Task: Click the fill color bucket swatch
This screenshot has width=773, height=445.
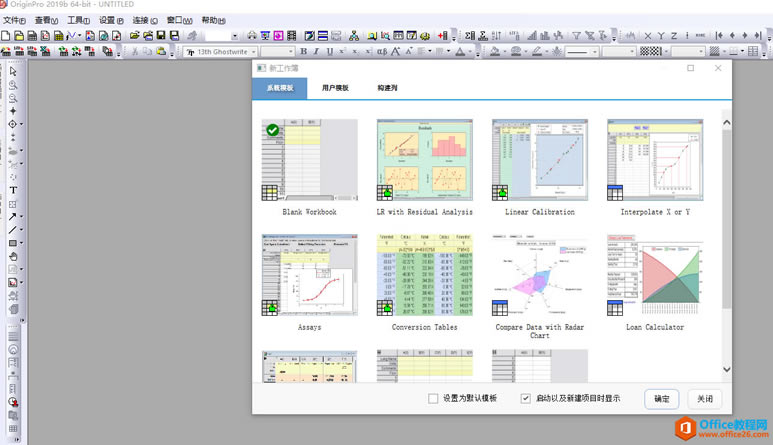Action: coord(495,51)
